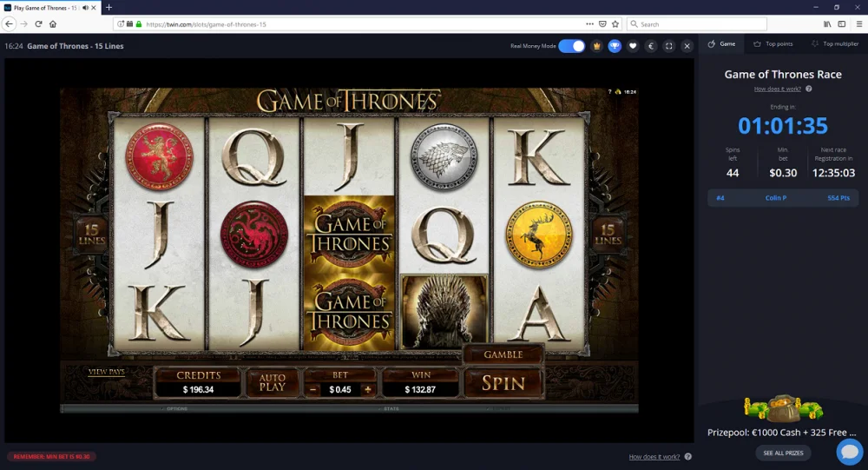Open the browser Library icon
Screen dimensions: 868x470
[x=827, y=23]
